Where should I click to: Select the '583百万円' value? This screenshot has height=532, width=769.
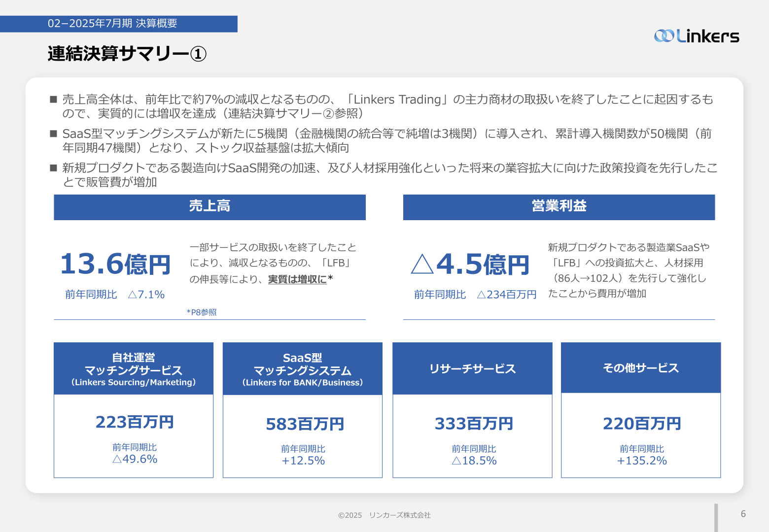(305, 424)
